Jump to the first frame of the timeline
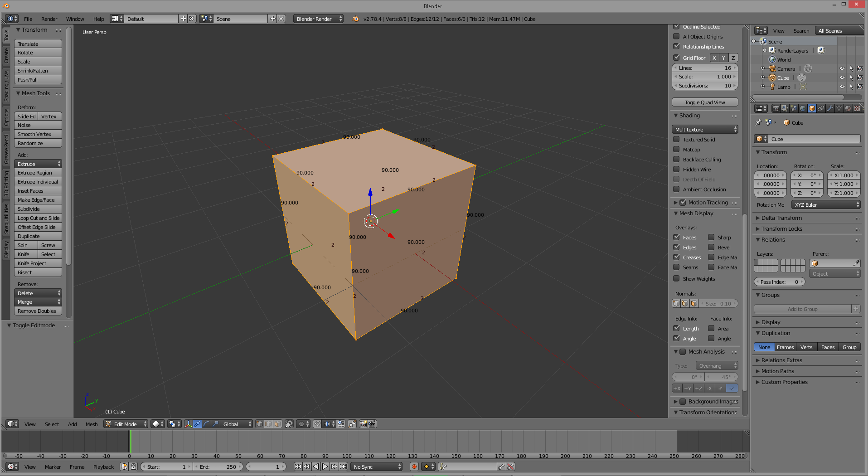Image resolution: width=868 pixels, height=476 pixels. pyautogui.click(x=298, y=466)
